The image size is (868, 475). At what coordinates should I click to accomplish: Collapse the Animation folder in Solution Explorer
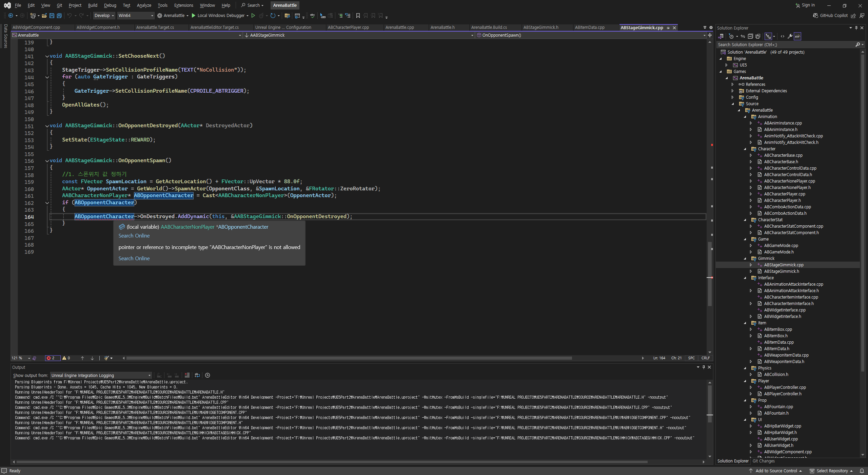click(x=745, y=117)
